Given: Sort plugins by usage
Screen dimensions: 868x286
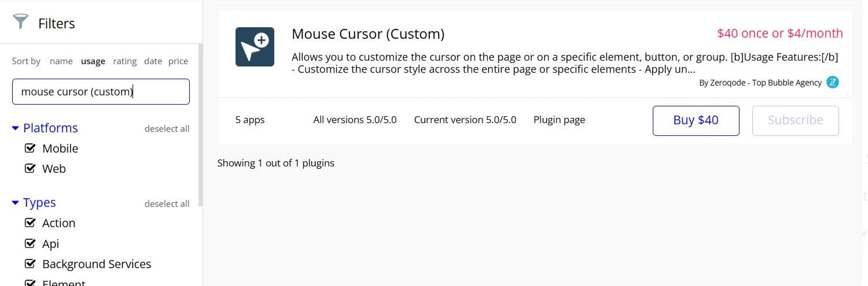Looking at the screenshot, I should (x=93, y=61).
